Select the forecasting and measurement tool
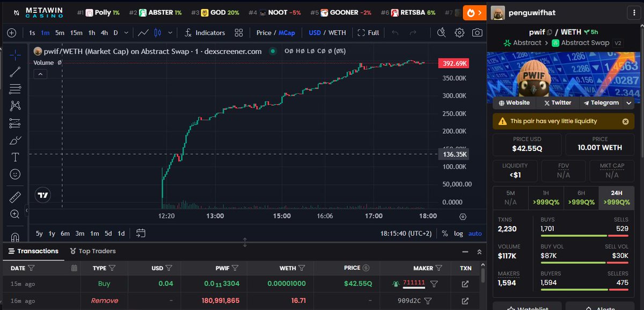This screenshot has width=644, height=310. (x=15, y=123)
